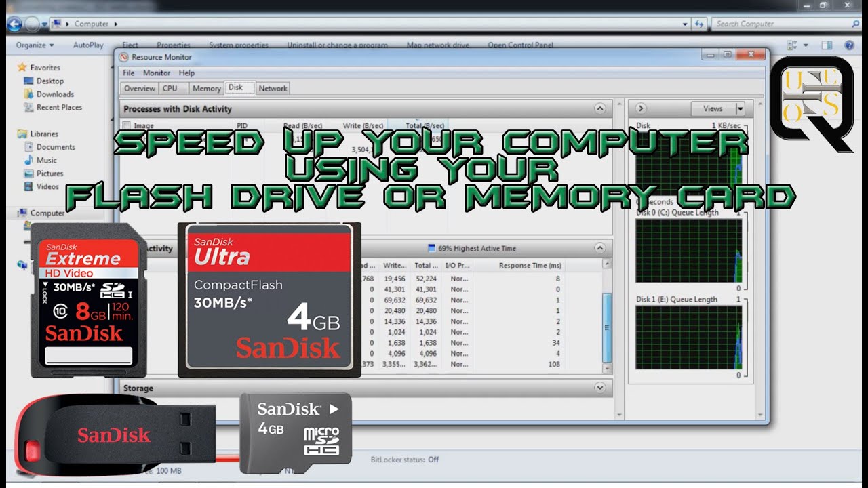Show the preview pane in Explorer
The image size is (868, 488).
(x=827, y=45)
